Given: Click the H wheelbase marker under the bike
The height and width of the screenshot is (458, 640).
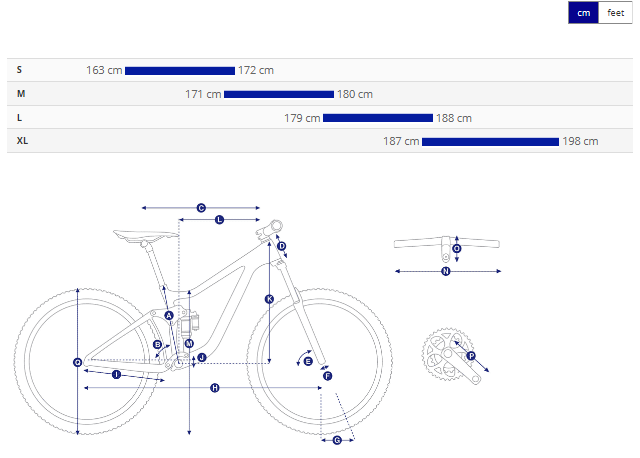Looking at the screenshot, I should pyautogui.click(x=214, y=387).
